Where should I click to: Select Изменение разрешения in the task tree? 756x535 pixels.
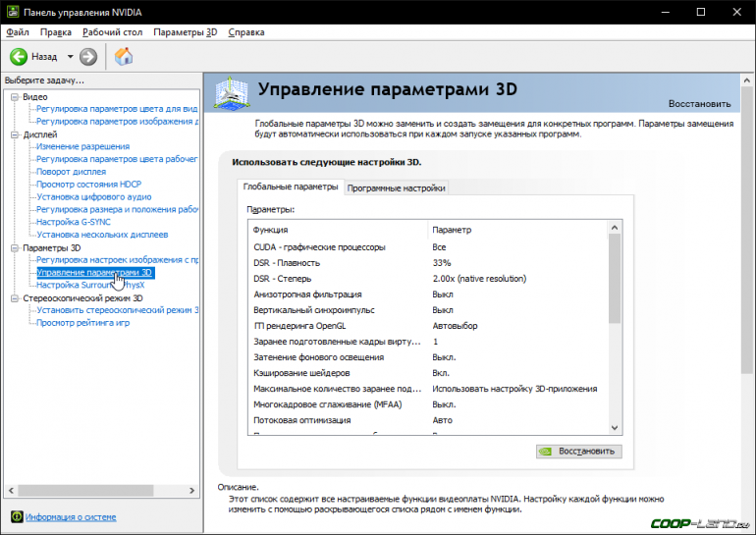pyautogui.click(x=82, y=146)
